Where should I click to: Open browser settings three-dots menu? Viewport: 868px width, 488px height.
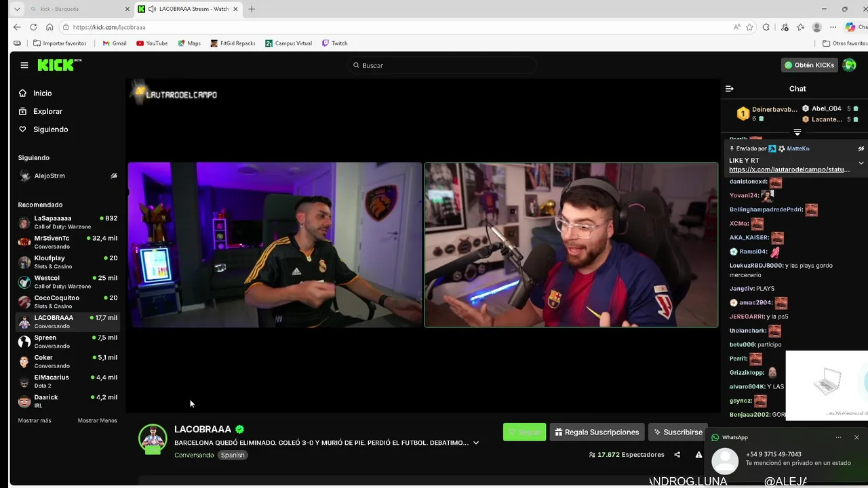(x=833, y=27)
